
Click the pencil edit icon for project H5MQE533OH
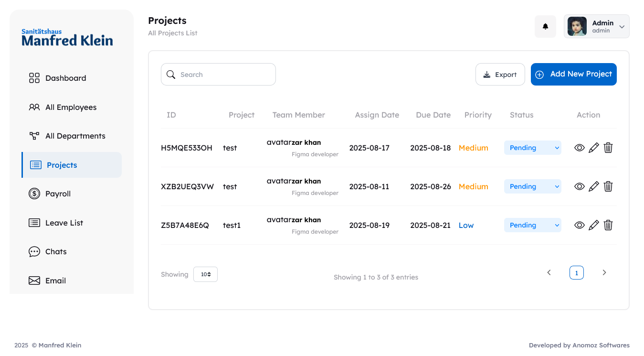coord(593,148)
